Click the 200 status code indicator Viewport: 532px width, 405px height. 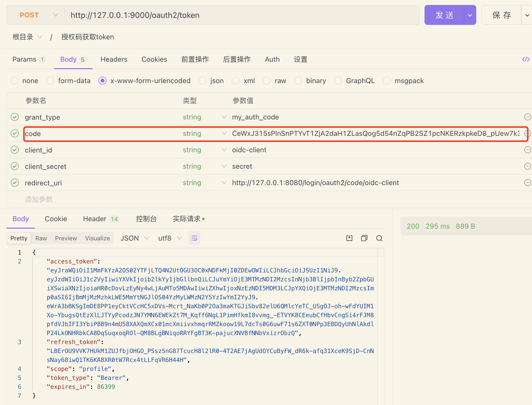tap(413, 226)
